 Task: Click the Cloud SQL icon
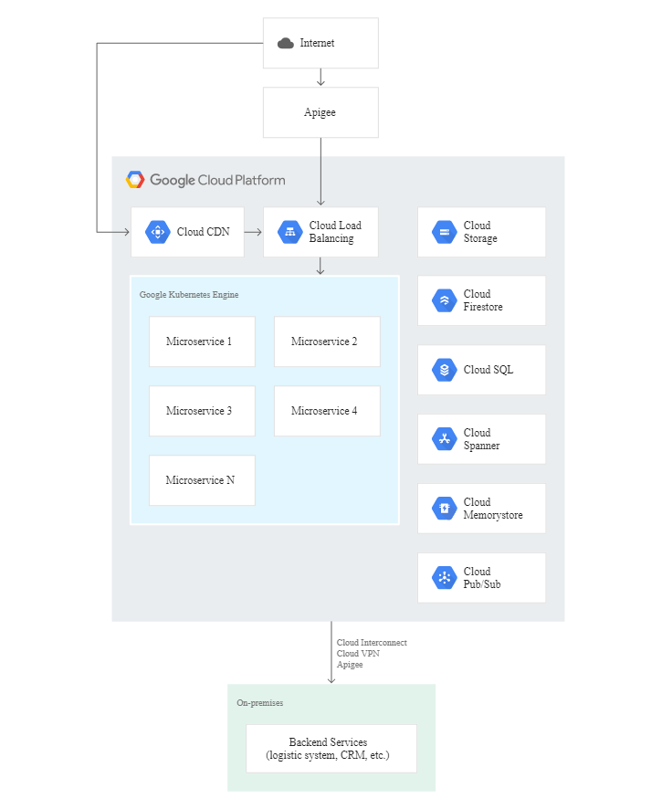tap(445, 370)
